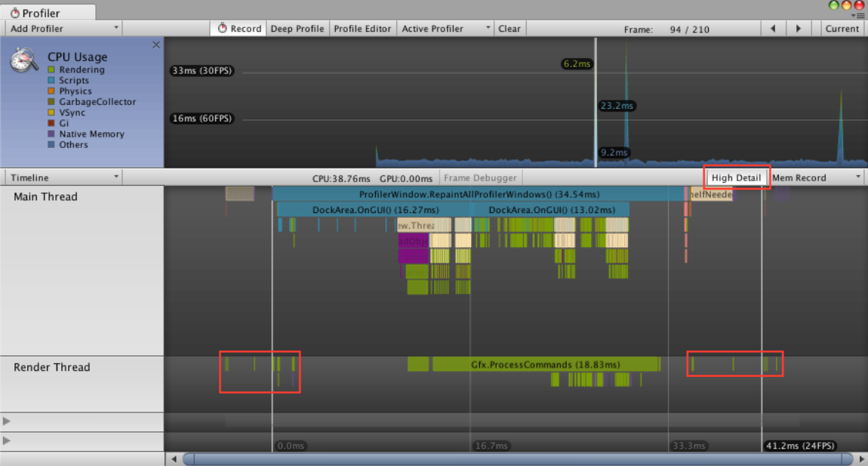Image resolution: width=868 pixels, height=466 pixels.
Task: Click the 33.3ms time ruler label
Action: tap(688, 446)
